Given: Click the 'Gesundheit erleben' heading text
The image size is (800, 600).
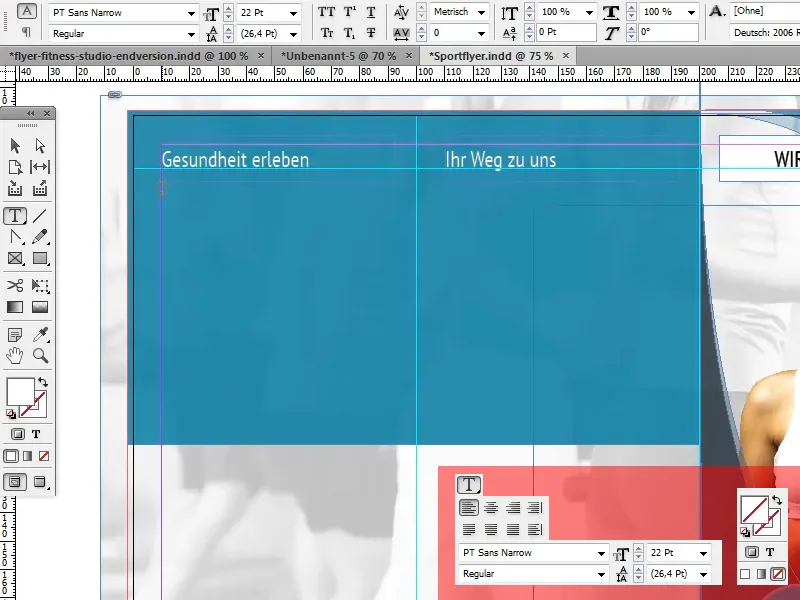Looking at the screenshot, I should coord(235,160).
